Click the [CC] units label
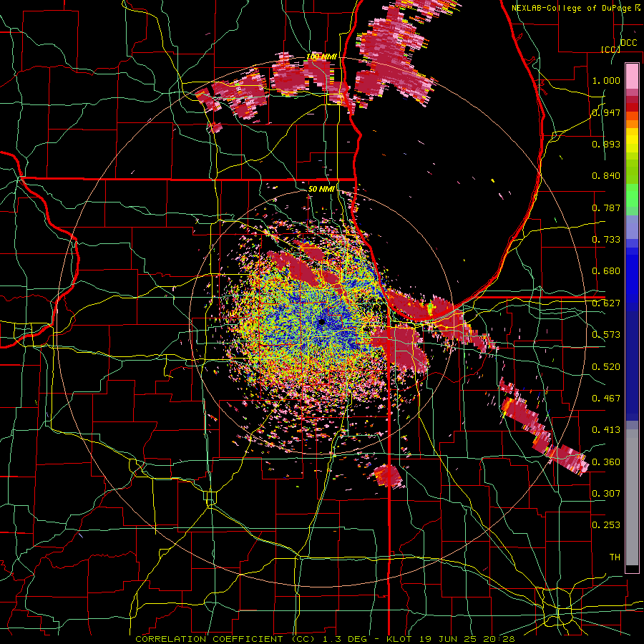This screenshot has width=644, height=644. 610,49
